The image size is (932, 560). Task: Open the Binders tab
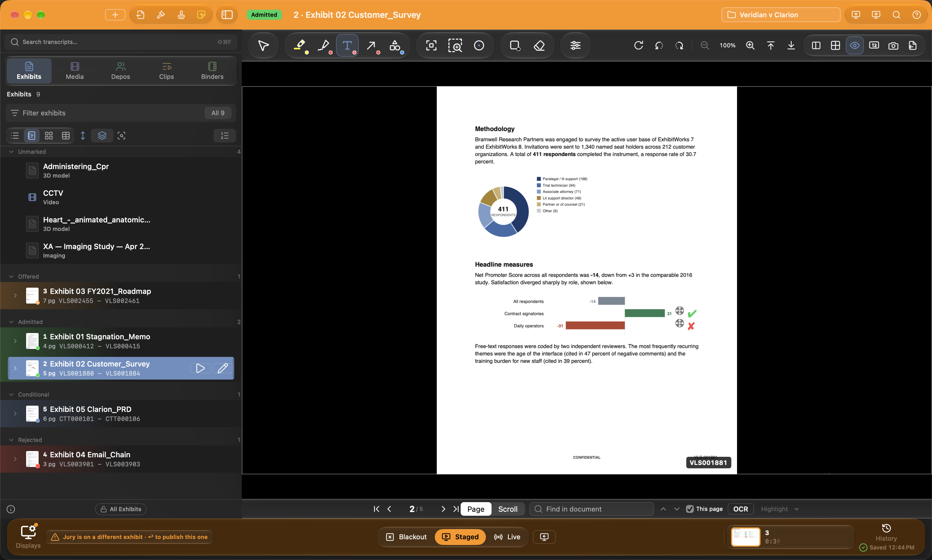(x=212, y=71)
